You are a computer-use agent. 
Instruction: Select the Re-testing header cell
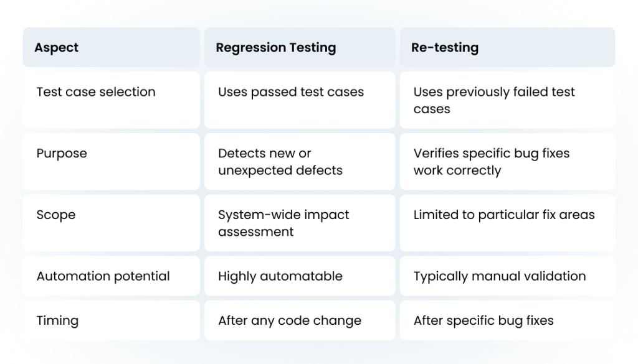coord(507,47)
